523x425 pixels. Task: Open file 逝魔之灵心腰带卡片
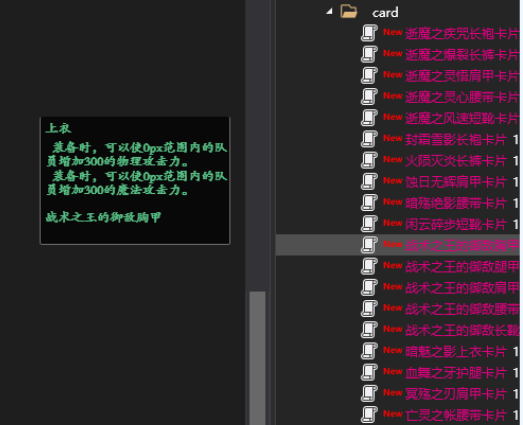click(x=462, y=97)
